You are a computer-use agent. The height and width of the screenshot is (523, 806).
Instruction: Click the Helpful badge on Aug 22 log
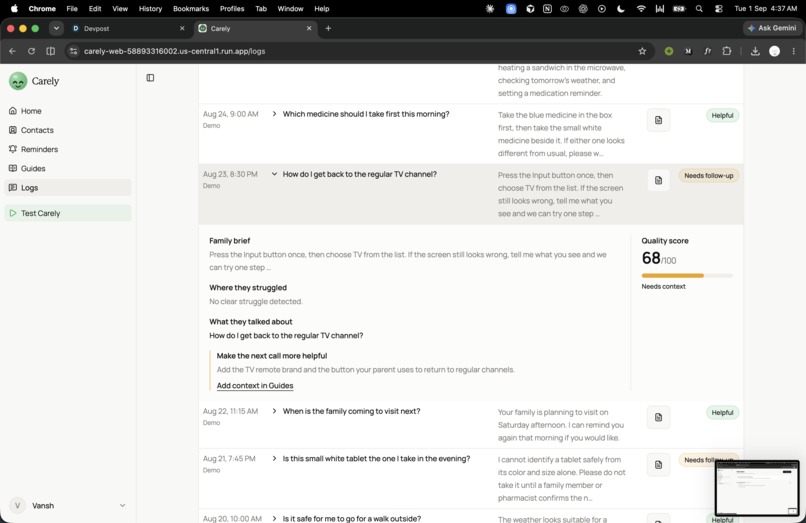(722, 412)
